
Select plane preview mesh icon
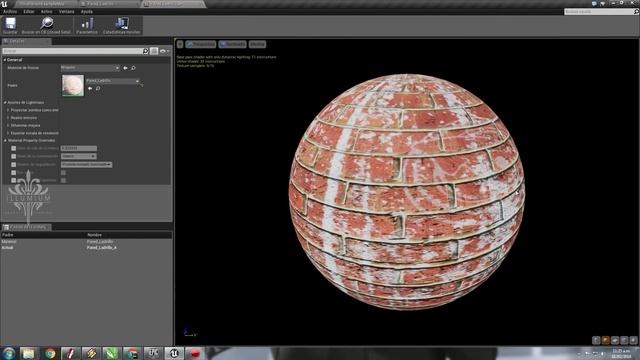pyautogui.click(x=615, y=340)
